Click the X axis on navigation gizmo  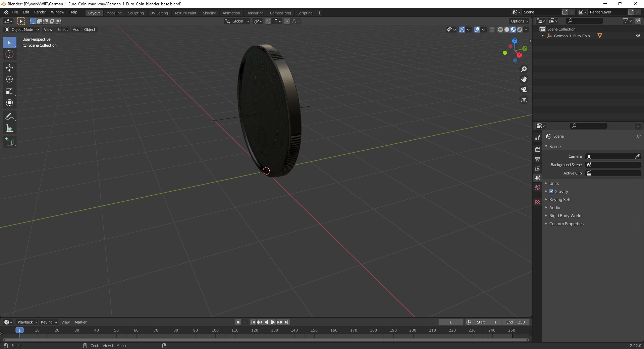519,55
